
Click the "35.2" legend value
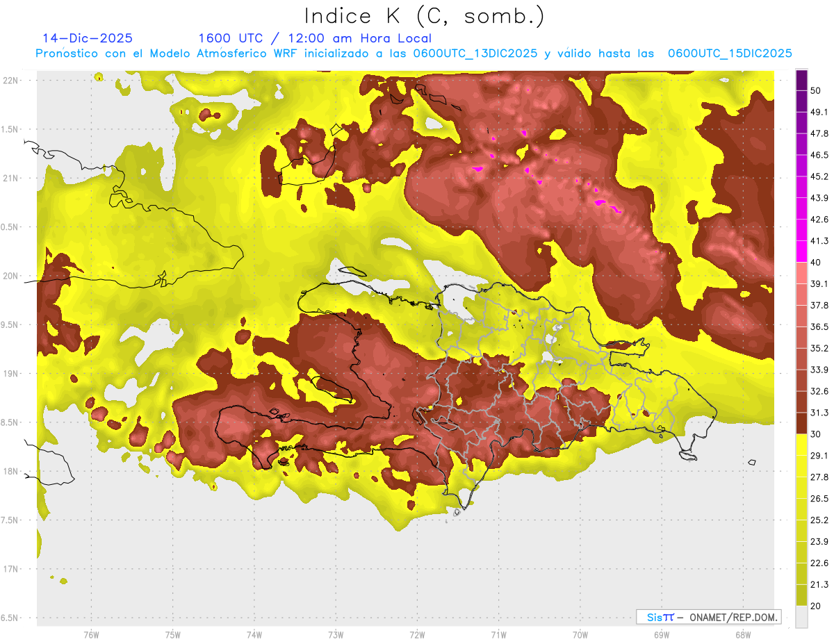819,348
